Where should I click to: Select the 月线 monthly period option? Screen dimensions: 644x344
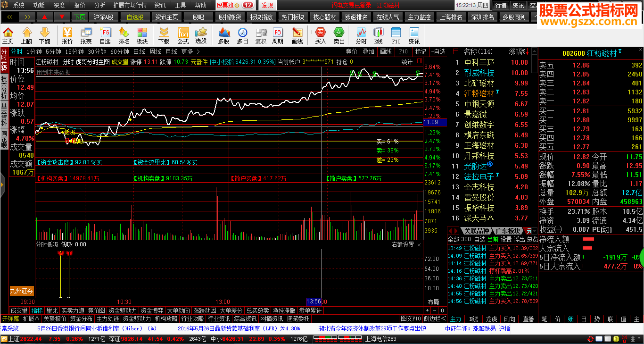[171, 51]
